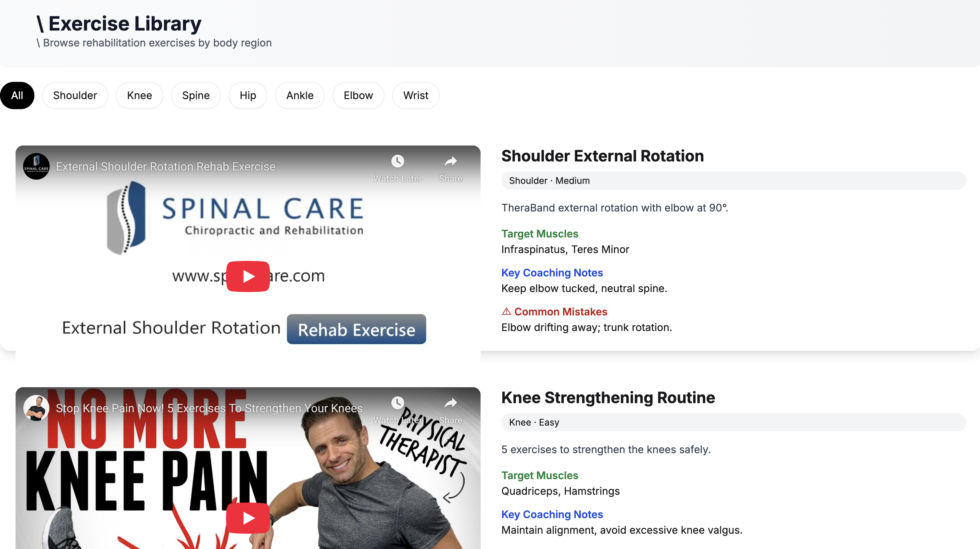This screenshot has width=980, height=549.
Task: Filter by Elbow region
Action: 358,96
